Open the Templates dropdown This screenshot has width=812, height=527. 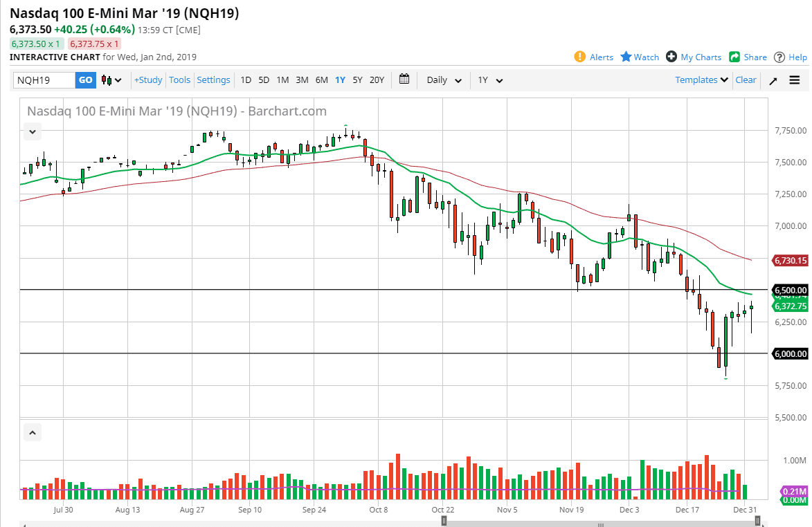pos(701,80)
